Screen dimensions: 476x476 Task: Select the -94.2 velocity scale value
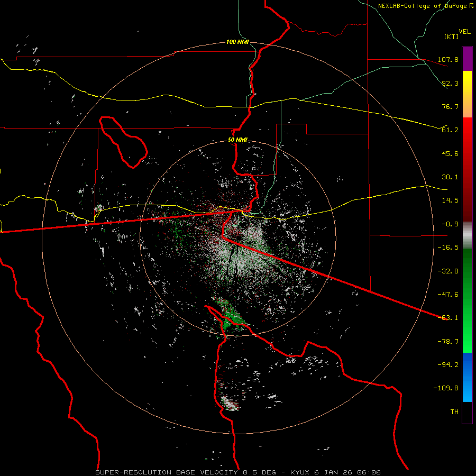click(x=448, y=365)
